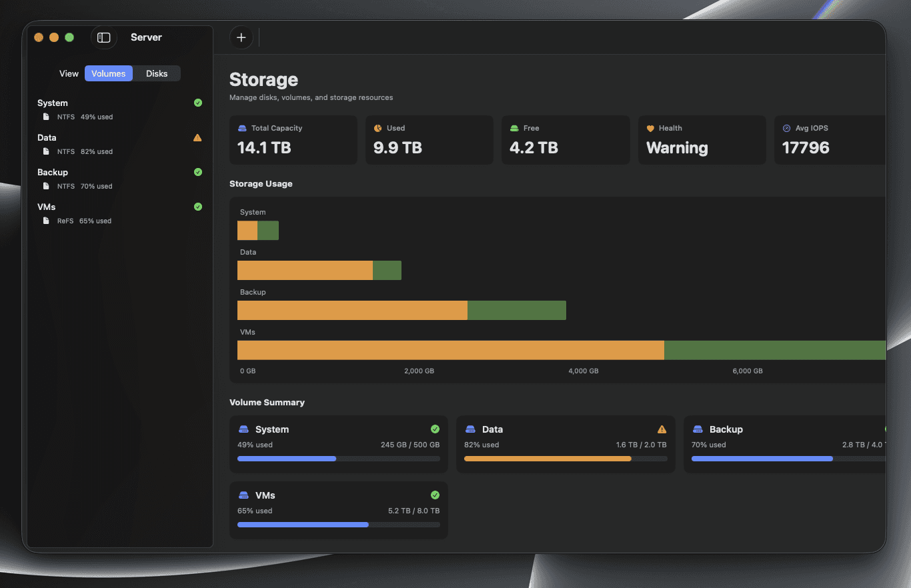Open the Used 9.9 TB card
Image resolution: width=911 pixels, height=588 pixels.
click(429, 140)
